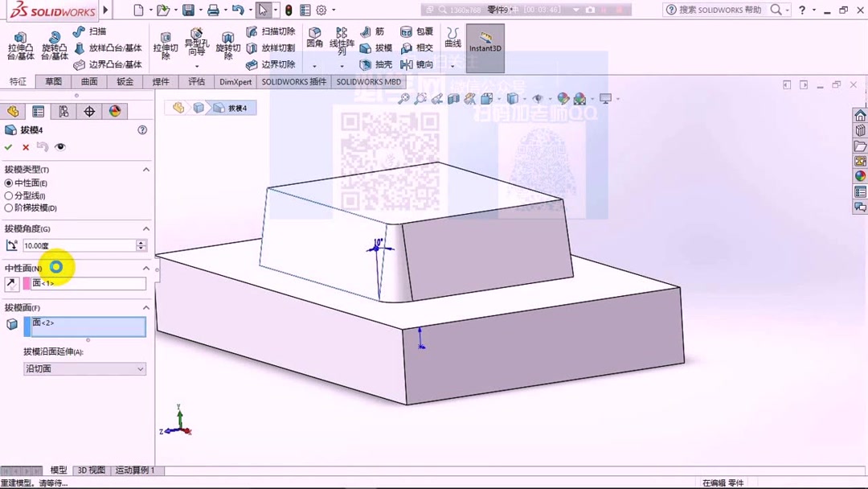
Task: Toggle the detailed preview eye icon
Action: coord(59,146)
